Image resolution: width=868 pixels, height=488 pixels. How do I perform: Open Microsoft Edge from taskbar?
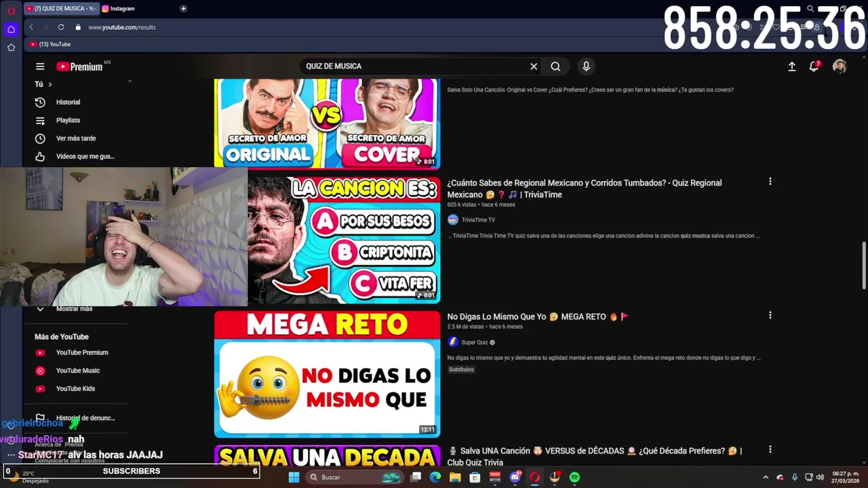[x=435, y=477]
